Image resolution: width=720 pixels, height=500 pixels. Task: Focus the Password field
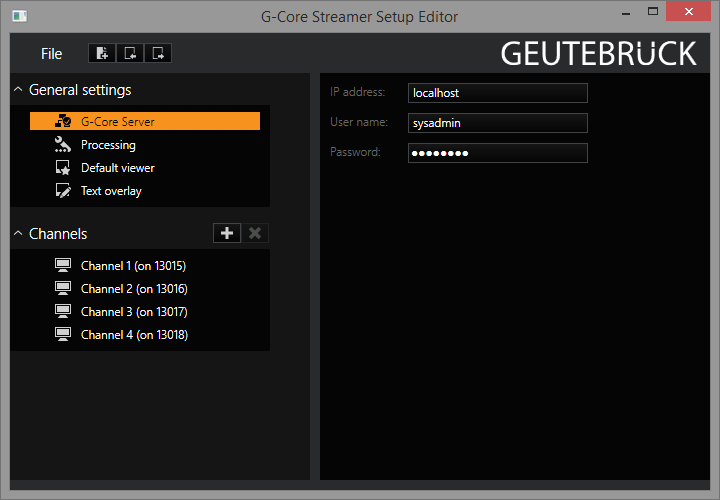point(498,153)
